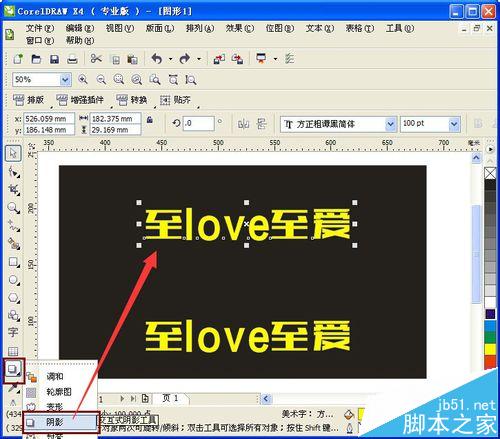Pick the yellow palette swatch
This screenshot has width=500, height=439.
tap(490, 349)
